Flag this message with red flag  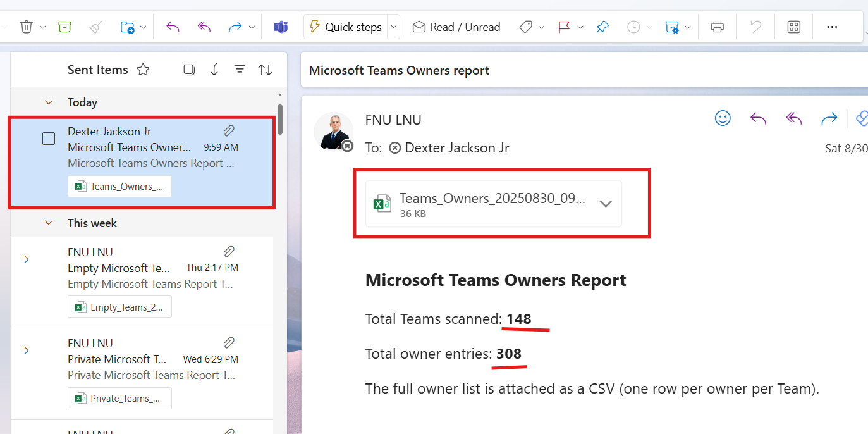564,27
